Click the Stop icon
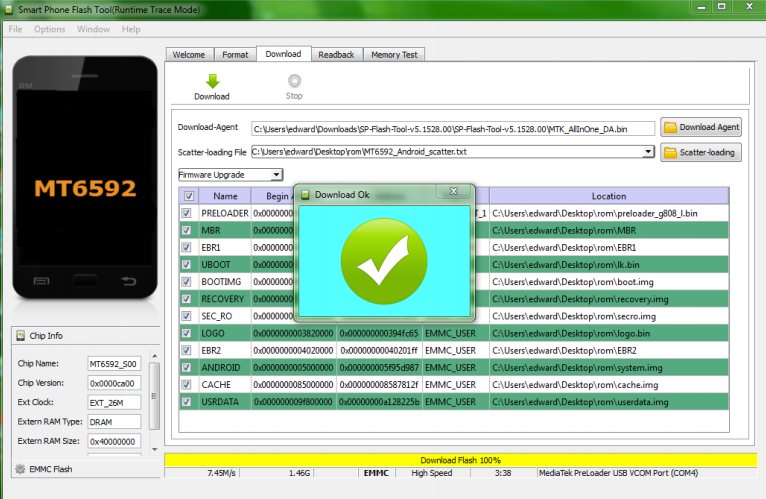This screenshot has width=766, height=499. tap(294, 81)
